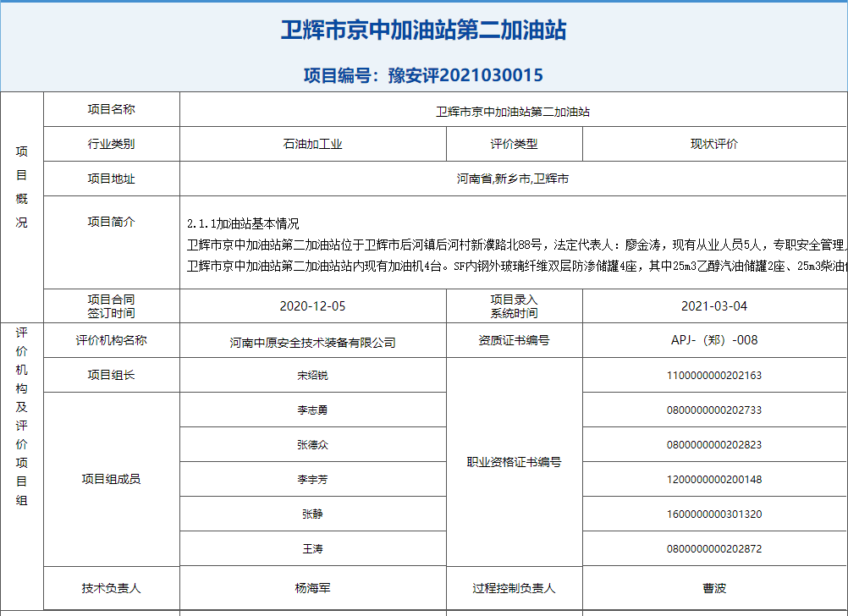The height and width of the screenshot is (616, 848).
Task: Click the 技术负责人 label
Action: pos(112,588)
